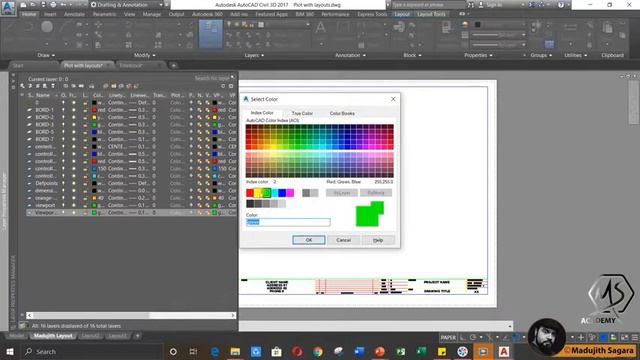
Task: Toggle freeze for BORD-5 layer
Action: tap(73, 132)
